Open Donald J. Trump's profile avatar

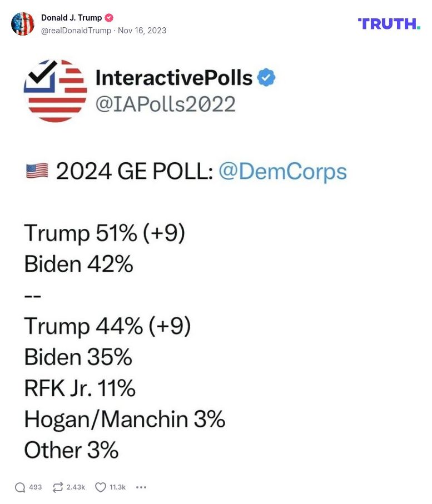[x=23, y=24]
